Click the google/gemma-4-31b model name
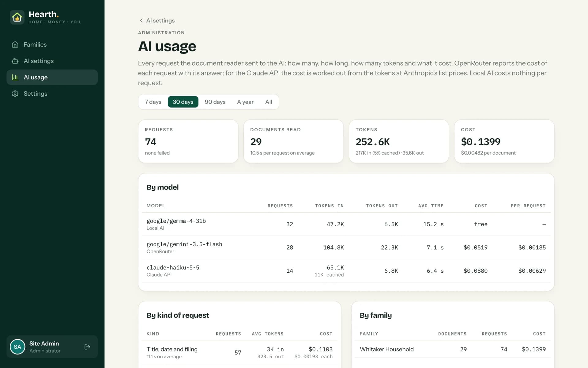The image size is (588, 368). point(176,221)
